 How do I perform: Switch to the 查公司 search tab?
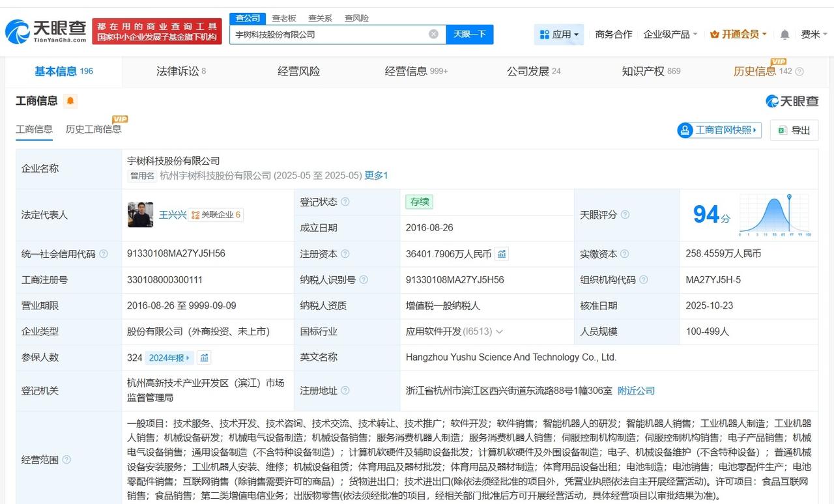(248, 18)
